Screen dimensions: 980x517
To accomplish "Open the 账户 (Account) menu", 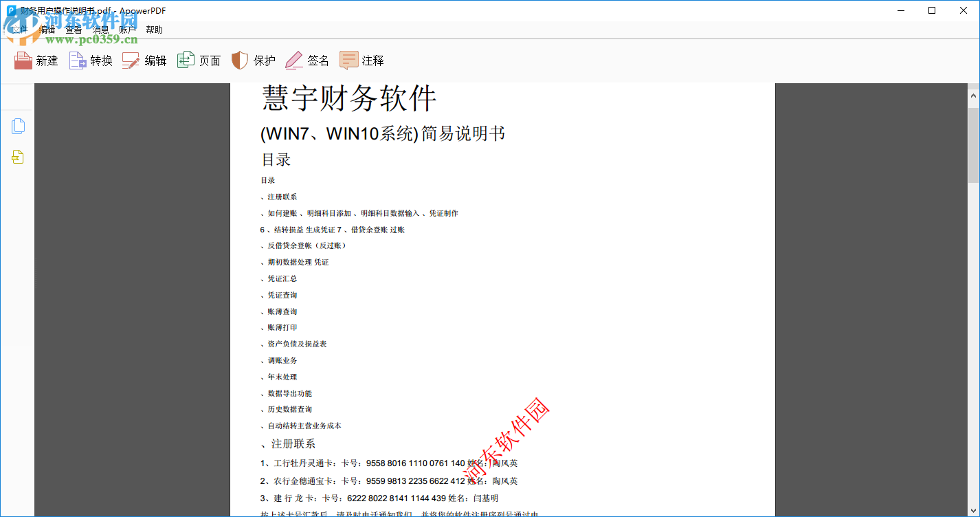I will (x=127, y=29).
